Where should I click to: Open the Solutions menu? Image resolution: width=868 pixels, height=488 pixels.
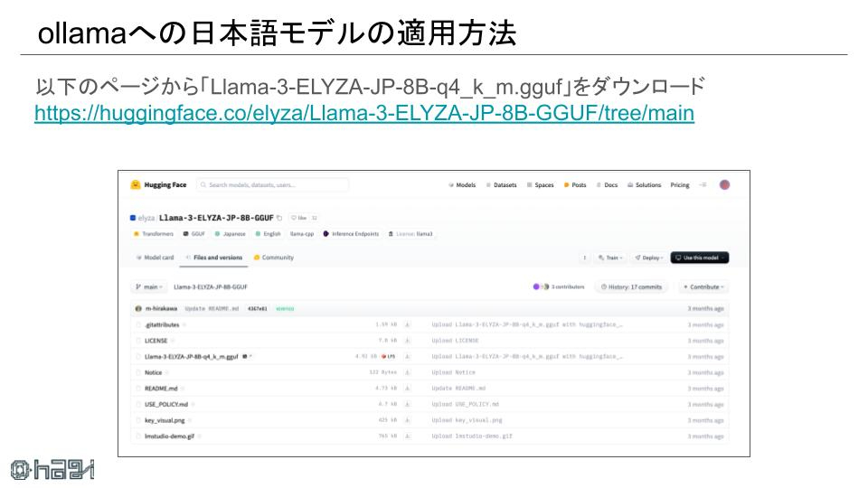click(x=645, y=184)
